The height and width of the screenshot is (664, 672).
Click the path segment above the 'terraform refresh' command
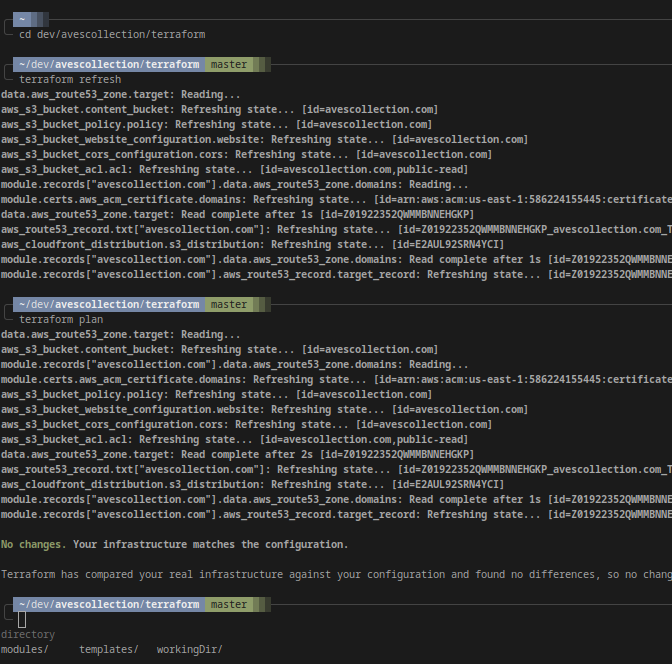[109, 64]
